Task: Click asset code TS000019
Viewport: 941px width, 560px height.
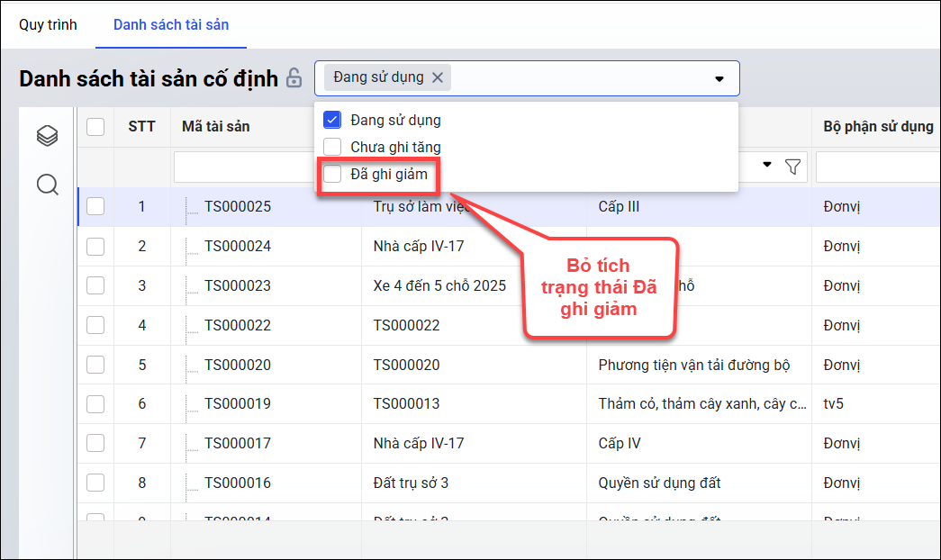Action: [238, 404]
